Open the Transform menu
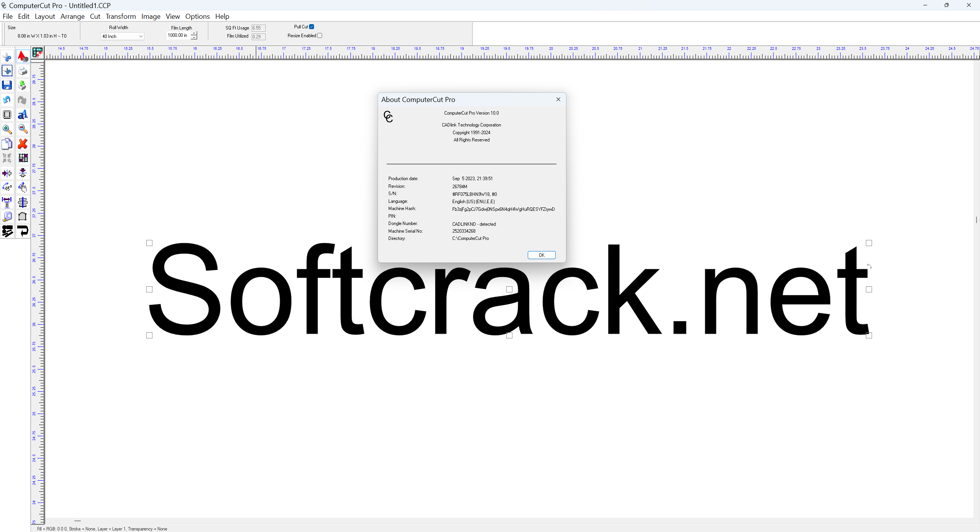Screen dimensions: 980x532 pos(121,16)
